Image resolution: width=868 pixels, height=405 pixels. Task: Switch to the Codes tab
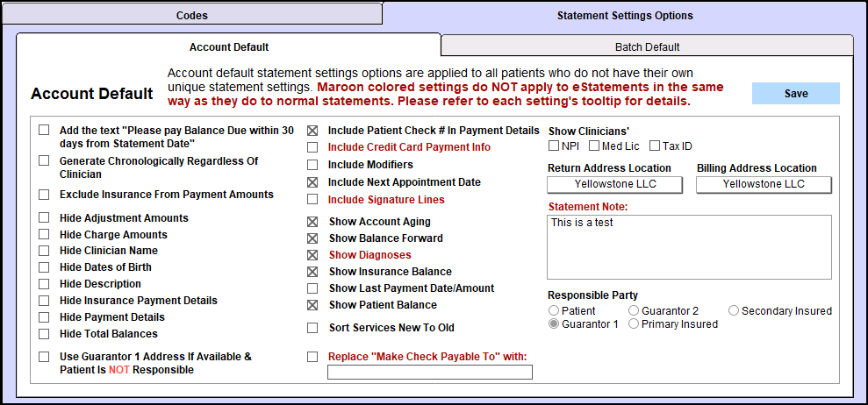click(191, 15)
